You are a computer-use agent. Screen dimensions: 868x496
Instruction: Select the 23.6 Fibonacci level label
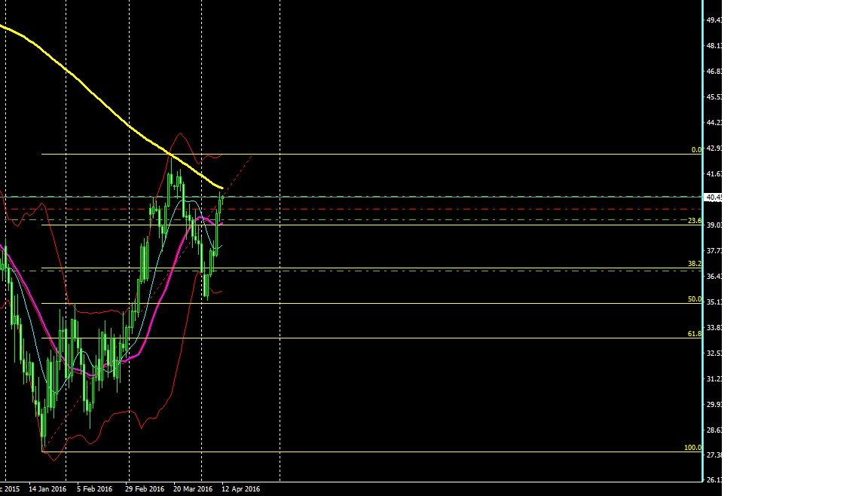click(x=693, y=221)
